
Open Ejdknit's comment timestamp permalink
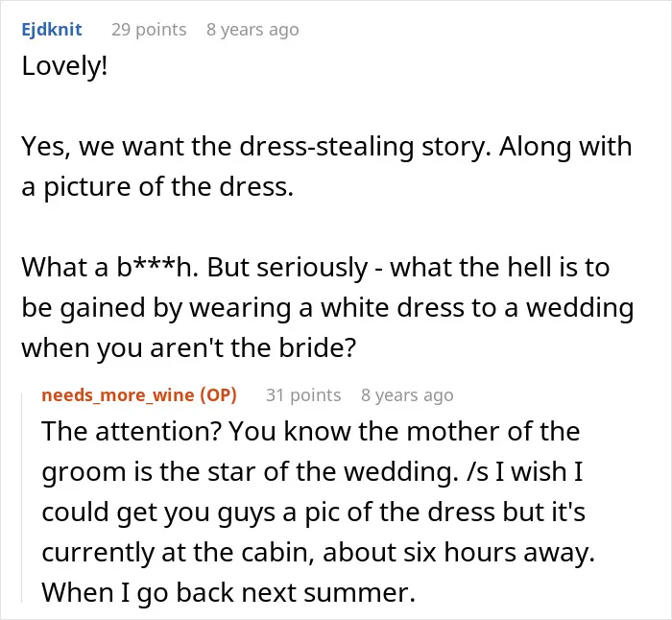[x=252, y=30]
